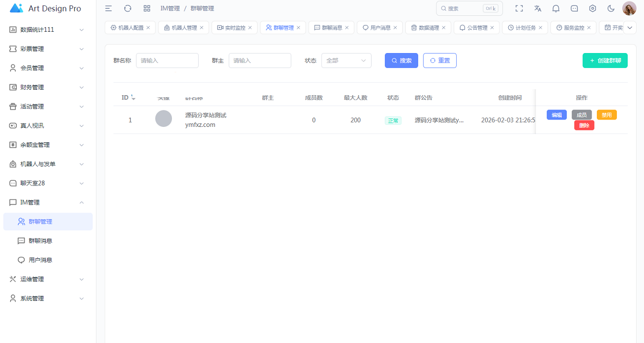Collapse the sidebar with the menu icon

click(108, 8)
